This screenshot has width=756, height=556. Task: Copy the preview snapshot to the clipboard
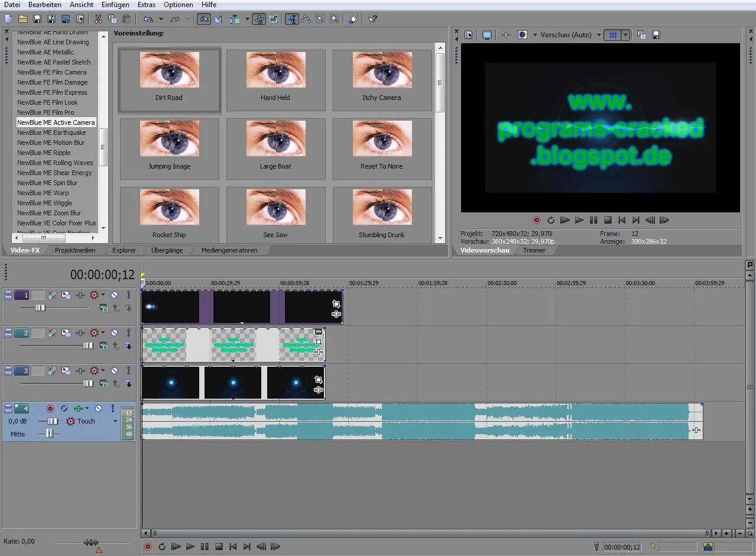[641, 35]
